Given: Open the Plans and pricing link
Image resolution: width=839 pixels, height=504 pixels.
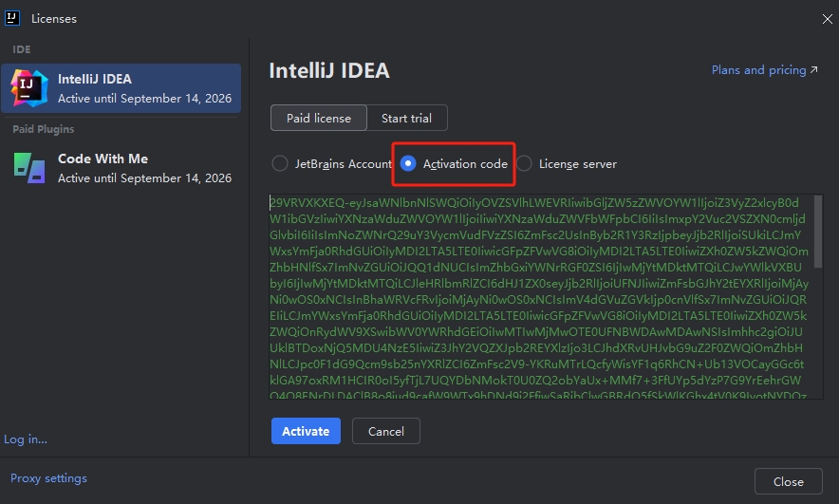Looking at the screenshot, I should tap(757, 70).
